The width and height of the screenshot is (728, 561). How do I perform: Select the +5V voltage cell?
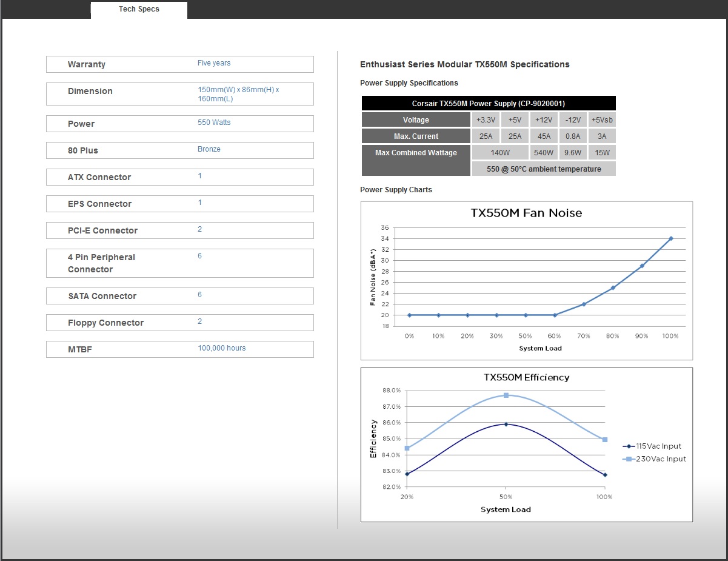click(x=515, y=120)
